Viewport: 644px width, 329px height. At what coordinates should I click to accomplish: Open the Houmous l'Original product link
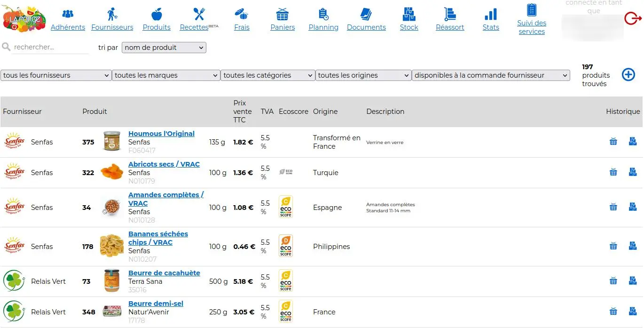161,134
